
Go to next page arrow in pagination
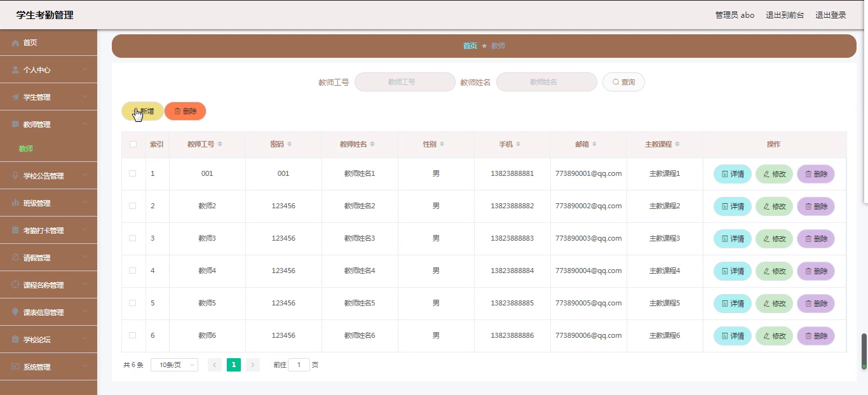pos(253,365)
